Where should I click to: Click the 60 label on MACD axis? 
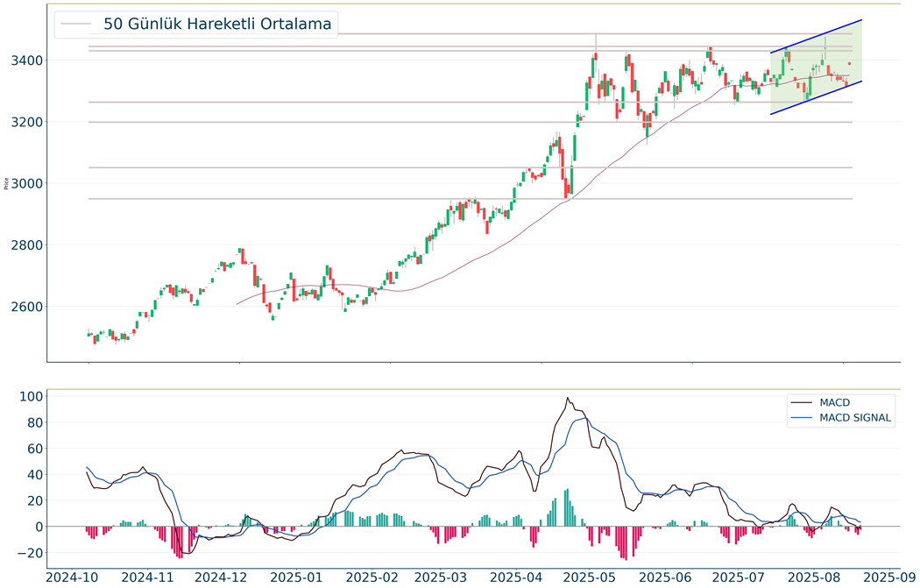[35, 449]
